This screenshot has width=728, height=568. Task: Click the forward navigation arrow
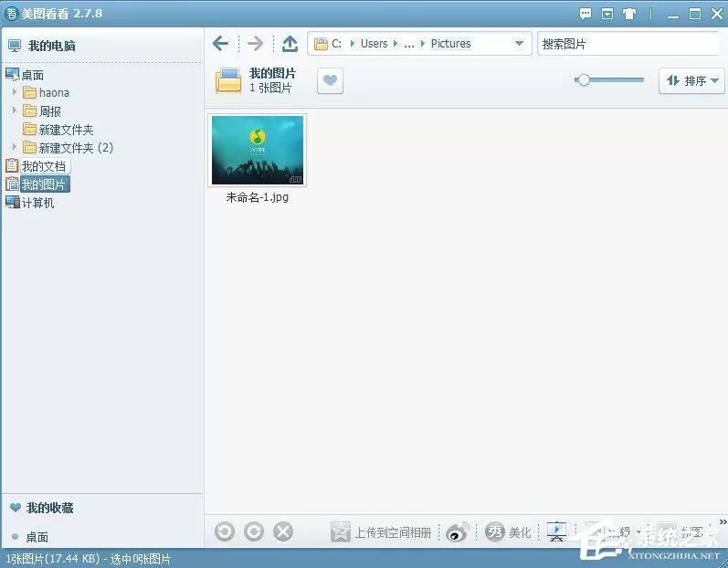(x=256, y=44)
